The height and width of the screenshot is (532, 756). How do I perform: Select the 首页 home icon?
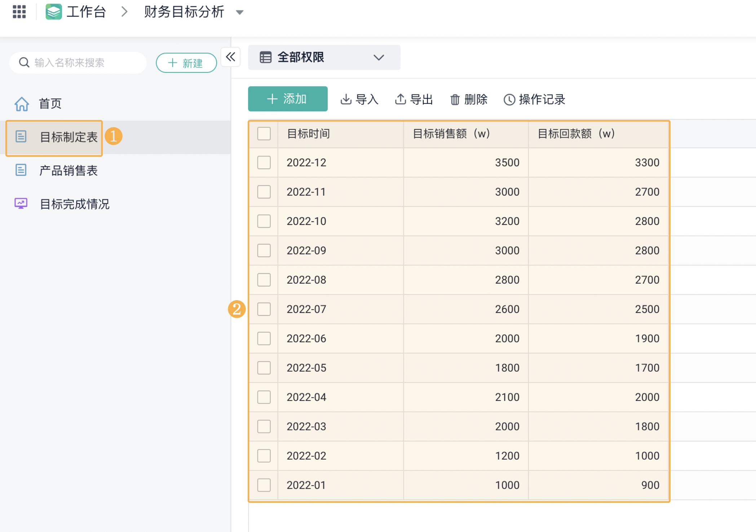22,104
